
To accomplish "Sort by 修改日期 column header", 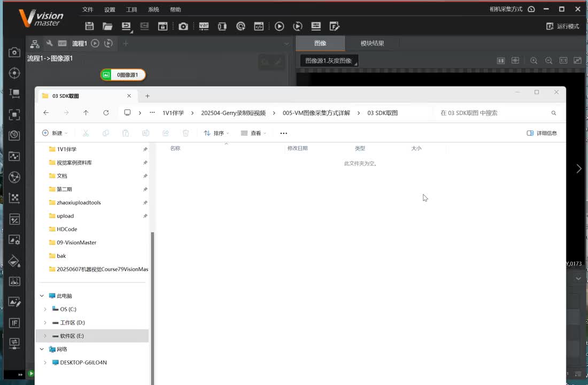I will [297, 148].
